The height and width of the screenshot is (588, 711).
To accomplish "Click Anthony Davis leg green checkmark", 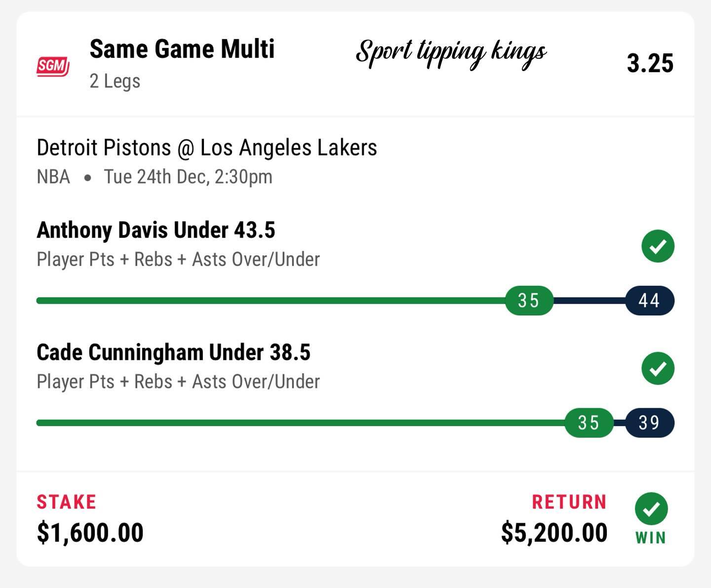I will pyautogui.click(x=658, y=246).
